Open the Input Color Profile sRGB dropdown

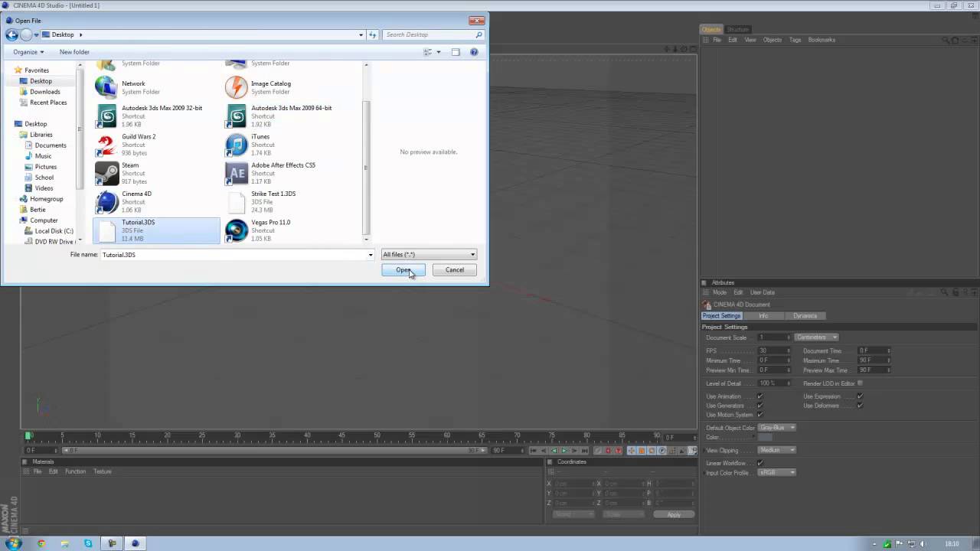(x=777, y=473)
